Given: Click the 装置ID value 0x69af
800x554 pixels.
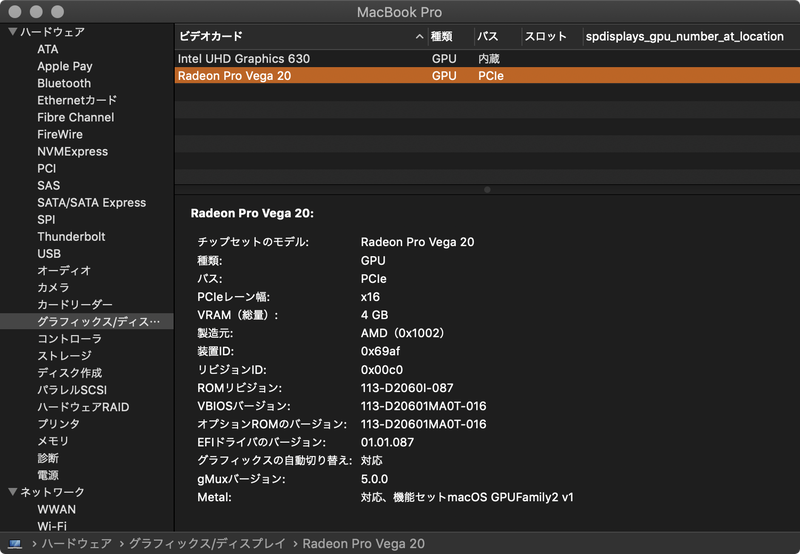Looking at the screenshot, I should coord(380,351).
